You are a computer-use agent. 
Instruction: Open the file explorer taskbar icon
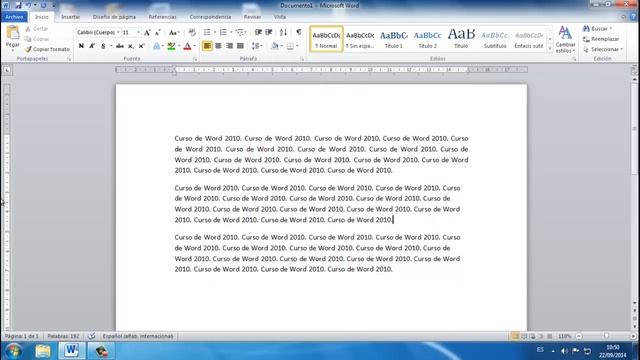click(x=43, y=351)
